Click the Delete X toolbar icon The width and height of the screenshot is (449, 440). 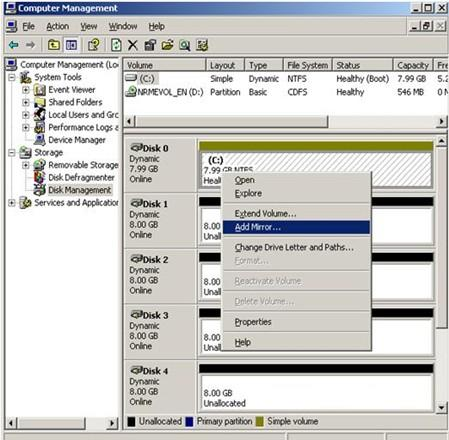point(133,45)
